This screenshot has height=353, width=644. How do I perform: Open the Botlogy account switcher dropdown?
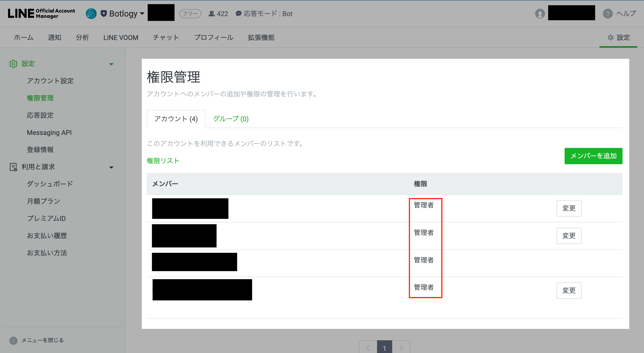tap(142, 13)
